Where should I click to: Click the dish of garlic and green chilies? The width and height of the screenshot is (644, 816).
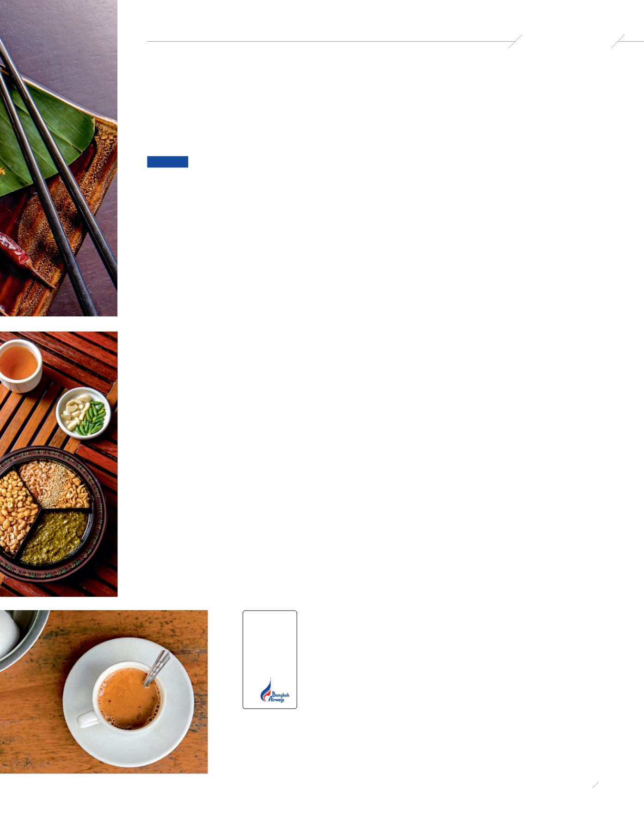point(83,413)
